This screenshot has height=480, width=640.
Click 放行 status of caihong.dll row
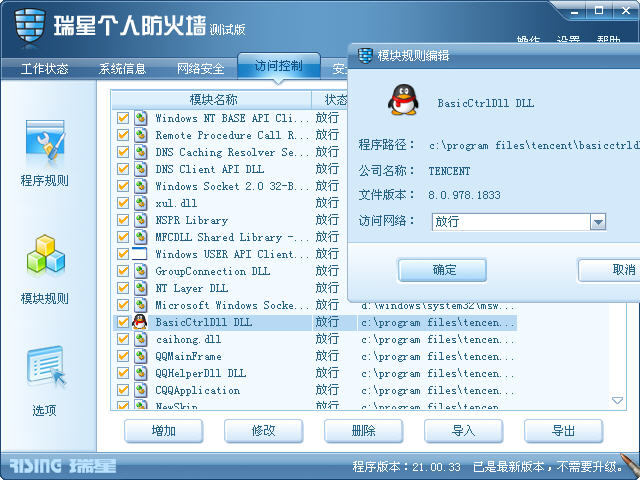pyautogui.click(x=327, y=339)
